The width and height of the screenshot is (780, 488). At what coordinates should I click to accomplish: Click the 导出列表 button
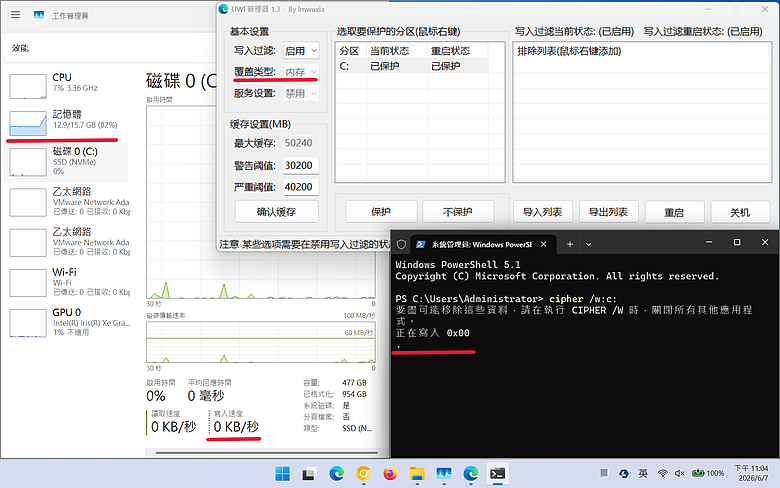coord(608,212)
